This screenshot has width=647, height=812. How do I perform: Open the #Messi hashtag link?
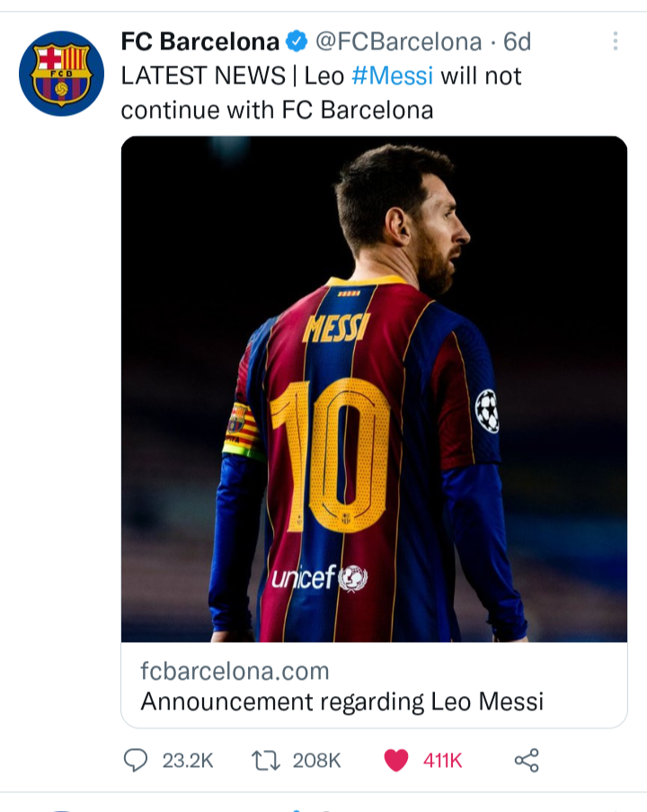393,76
